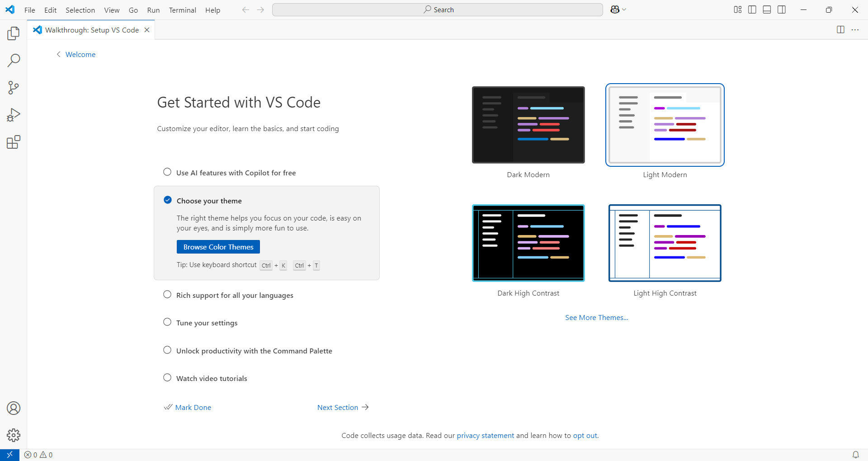Toggle Rich support for all languages circle

coord(167,295)
